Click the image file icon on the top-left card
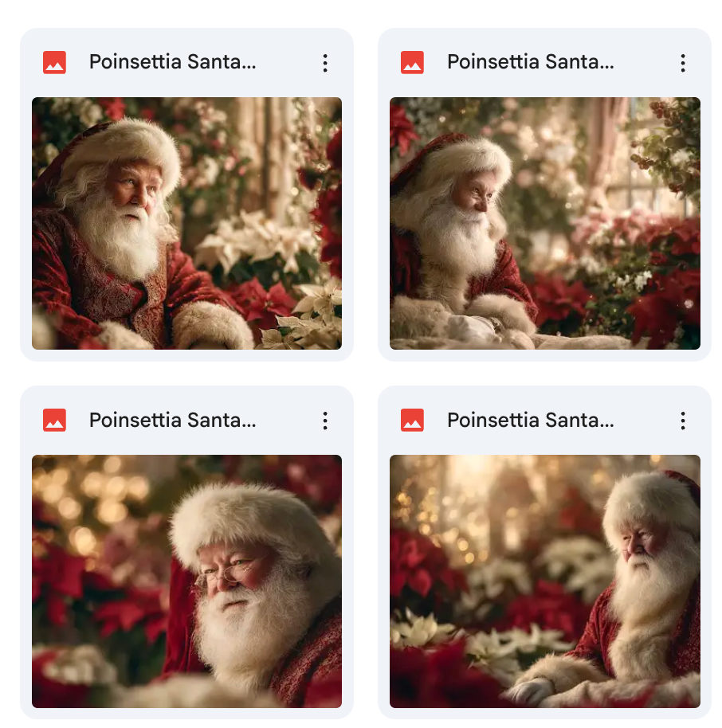722x728 pixels. click(54, 63)
